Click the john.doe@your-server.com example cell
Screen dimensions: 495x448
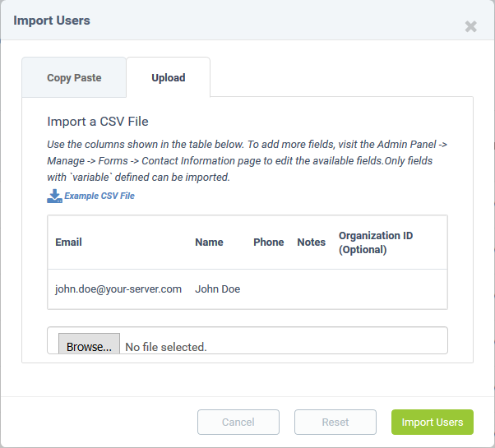point(118,289)
